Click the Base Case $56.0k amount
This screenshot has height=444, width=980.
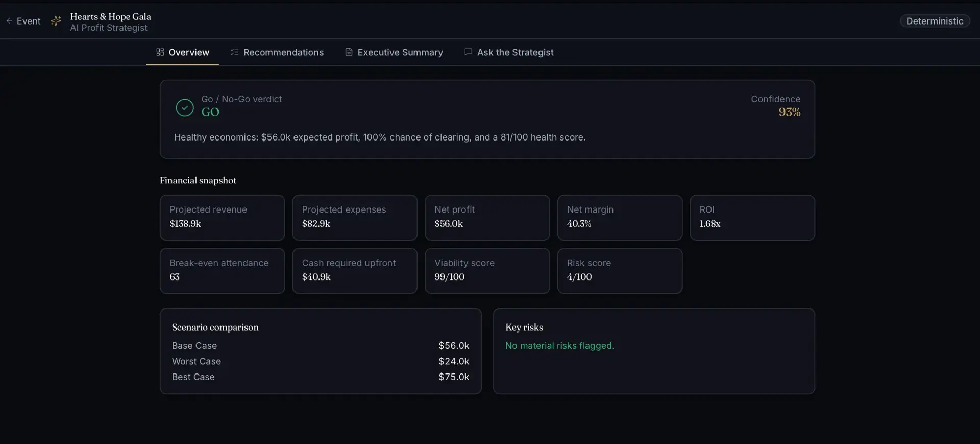(454, 346)
